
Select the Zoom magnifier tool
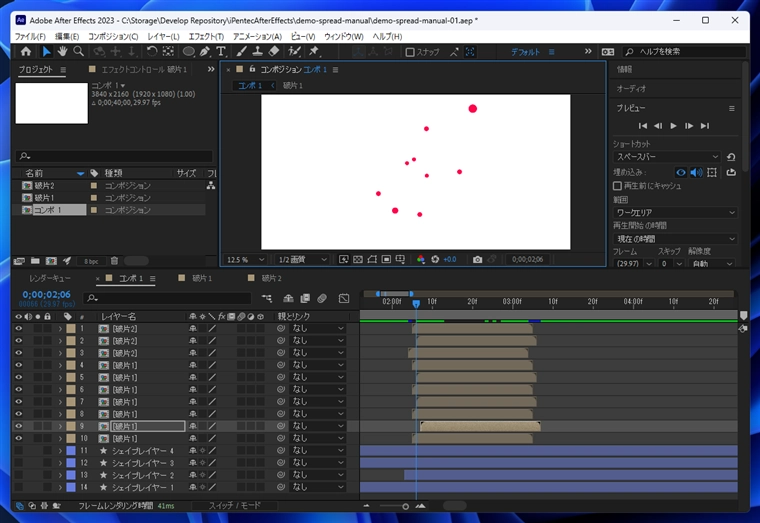pyautogui.click(x=78, y=51)
